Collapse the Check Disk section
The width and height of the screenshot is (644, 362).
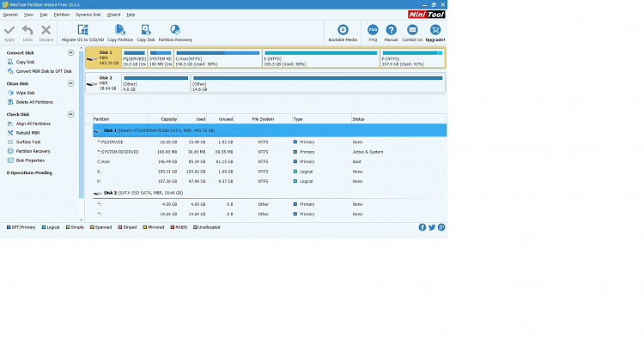[x=70, y=114]
